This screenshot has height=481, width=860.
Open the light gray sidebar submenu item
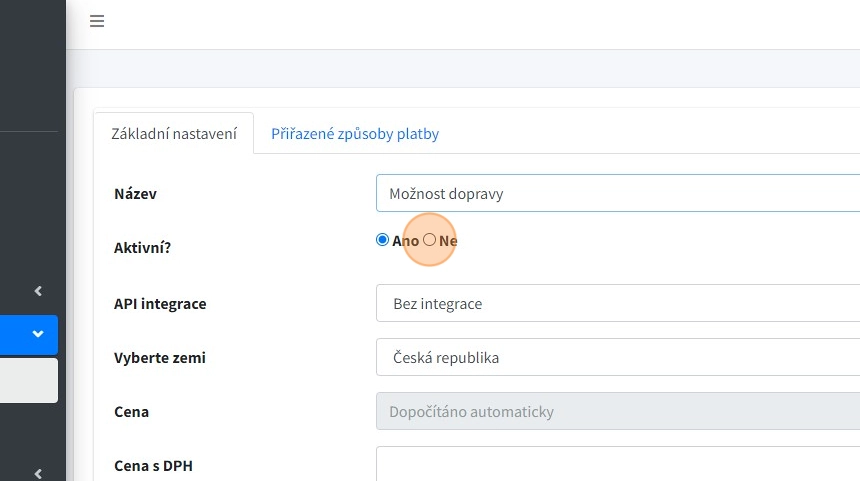tap(28, 381)
